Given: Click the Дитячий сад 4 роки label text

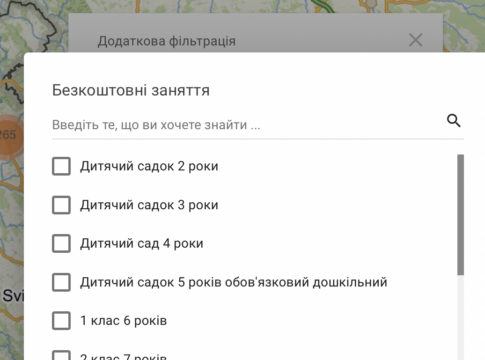Looking at the screenshot, I should (x=141, y=243).
